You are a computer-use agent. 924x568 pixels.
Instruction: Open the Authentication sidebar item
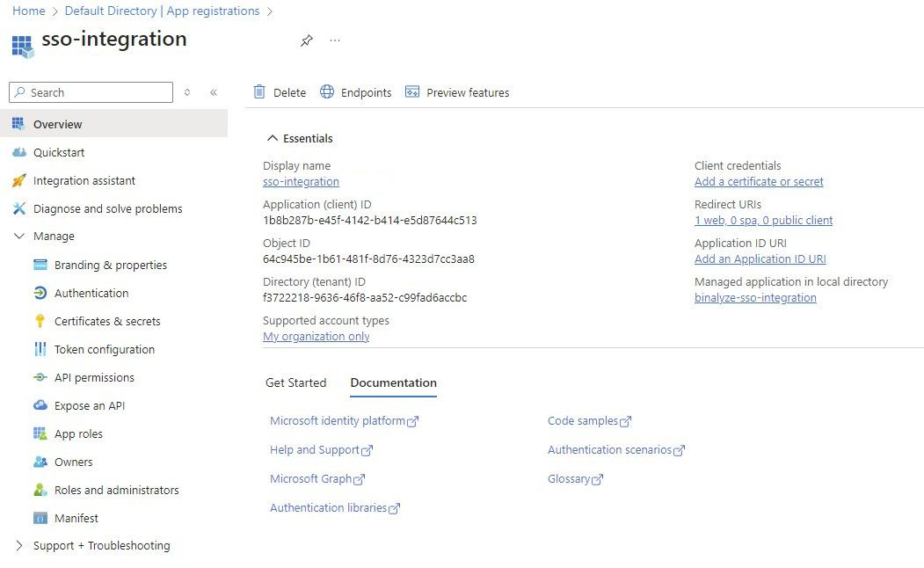pyautogui.click(x=91, y=293)
